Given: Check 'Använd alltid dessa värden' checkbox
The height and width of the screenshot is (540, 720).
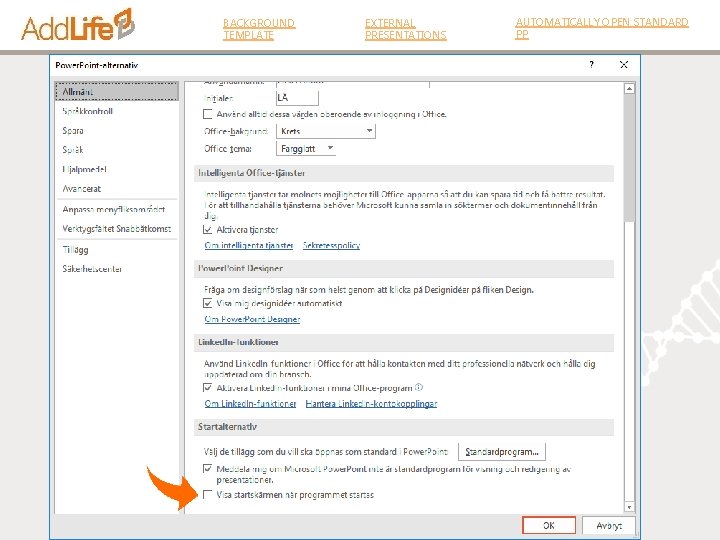Looking at the screenshot, I should point(208,114).
